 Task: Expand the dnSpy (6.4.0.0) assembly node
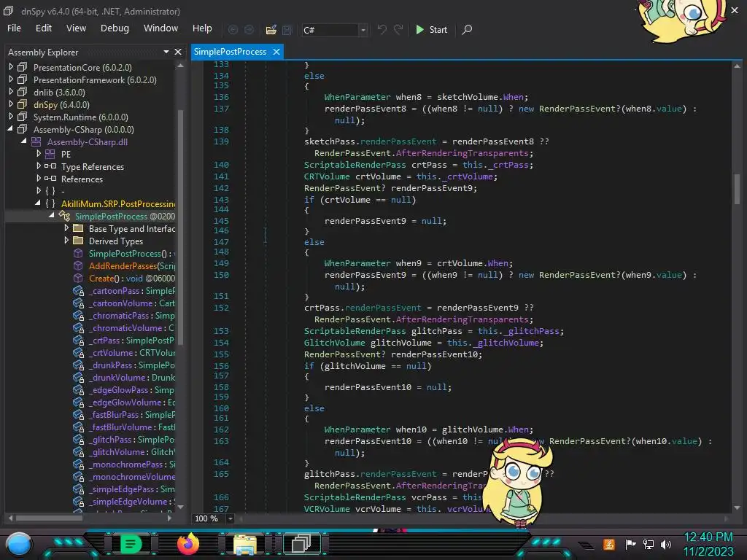pyautogui.click(x=11, y=104)
